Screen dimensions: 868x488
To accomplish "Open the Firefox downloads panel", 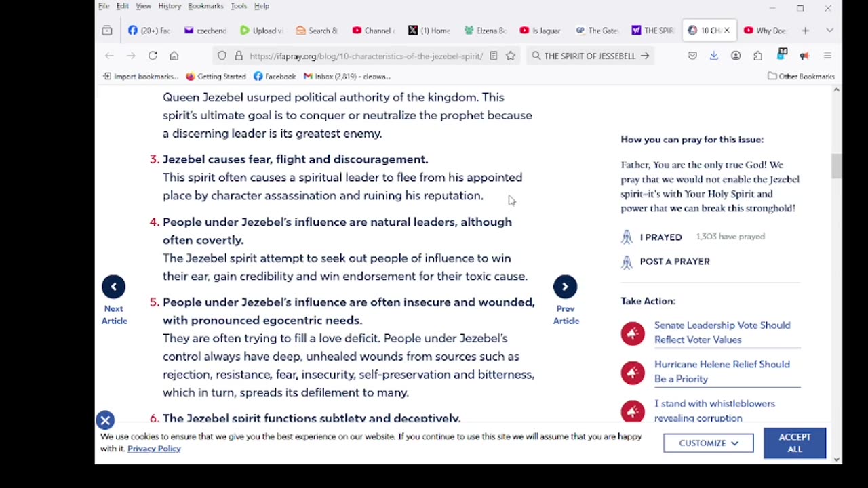I will [x=714, y=56].
